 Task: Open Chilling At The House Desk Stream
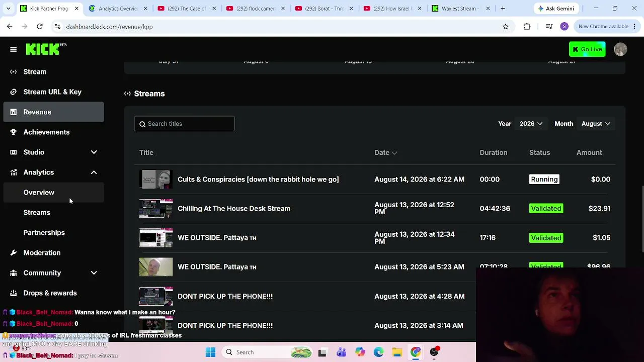pos(234,209)
